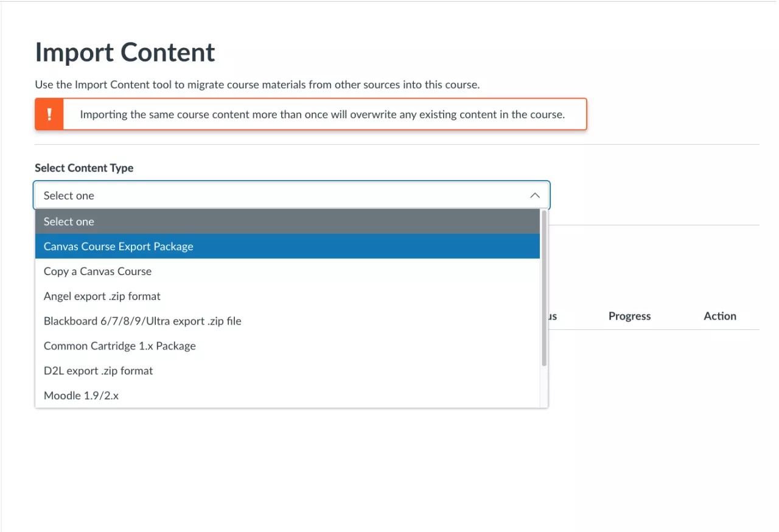Select D2L export .zip format option
Viewport: 779px width, 532px height.
pyautogui.click(x=287, y=371)
